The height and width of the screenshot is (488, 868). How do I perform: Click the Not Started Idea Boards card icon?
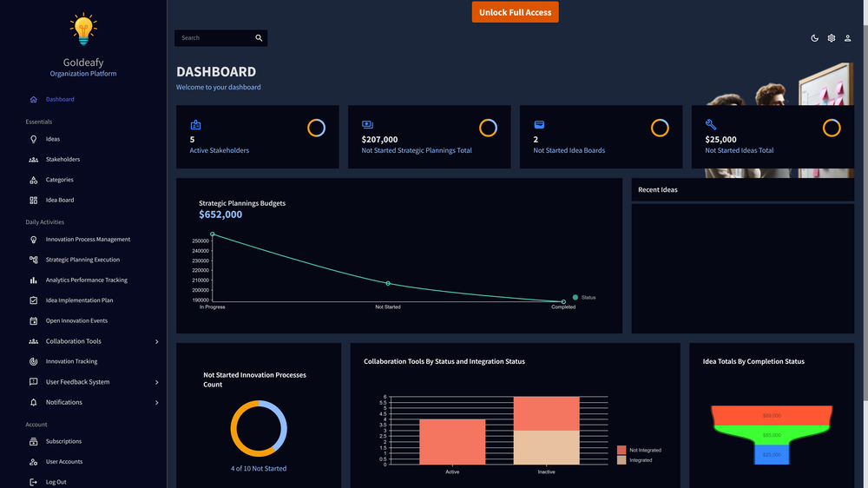539,125
